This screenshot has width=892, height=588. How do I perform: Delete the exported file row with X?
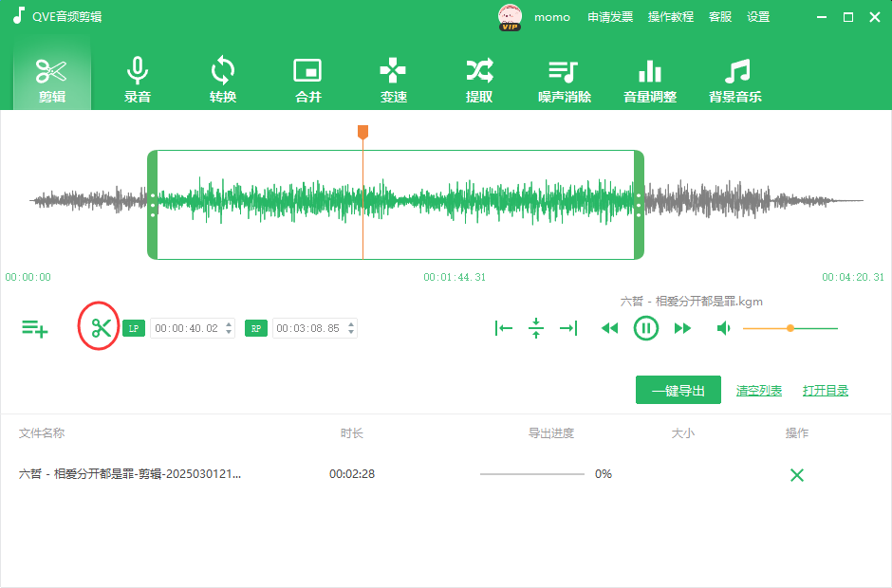point(796,475)
